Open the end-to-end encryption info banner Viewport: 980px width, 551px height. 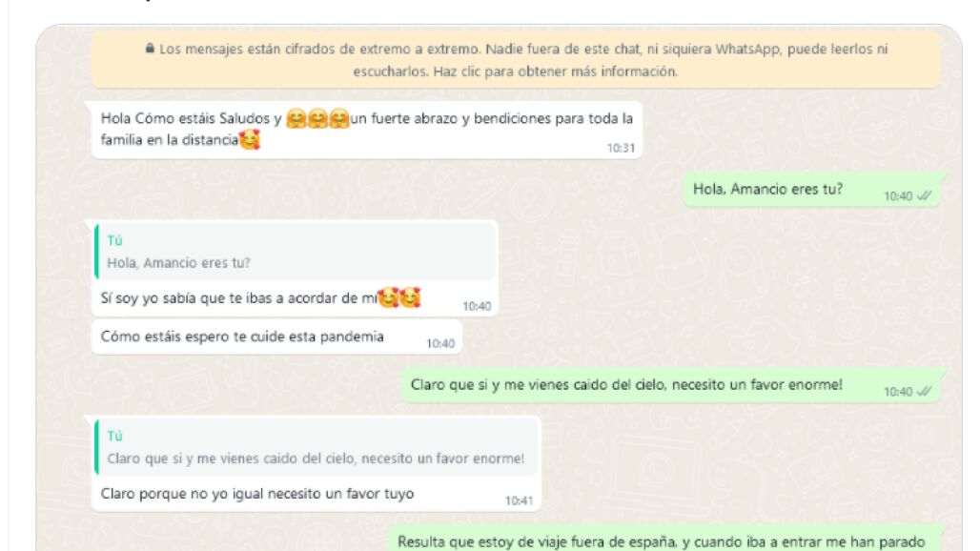517,61
